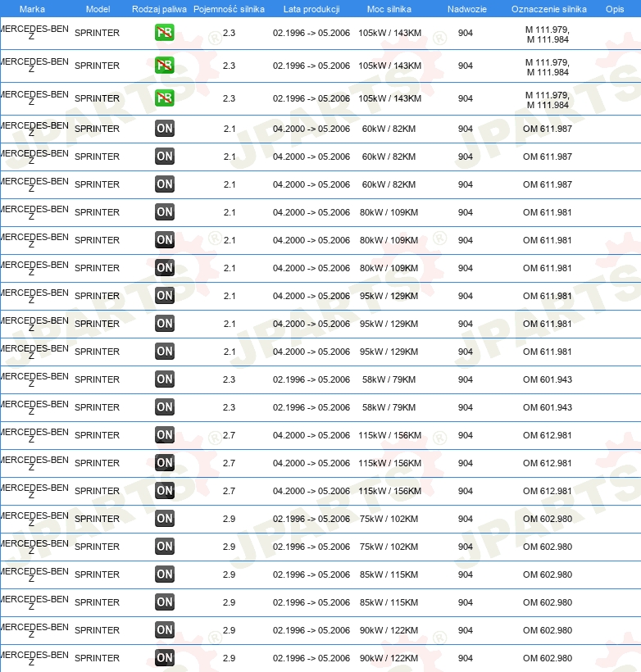Click 04.2000 -> 05.2006 in the first 60kW row
This screenshot has width=641, height=672.
pyautogui.click(x=311, y=129)
